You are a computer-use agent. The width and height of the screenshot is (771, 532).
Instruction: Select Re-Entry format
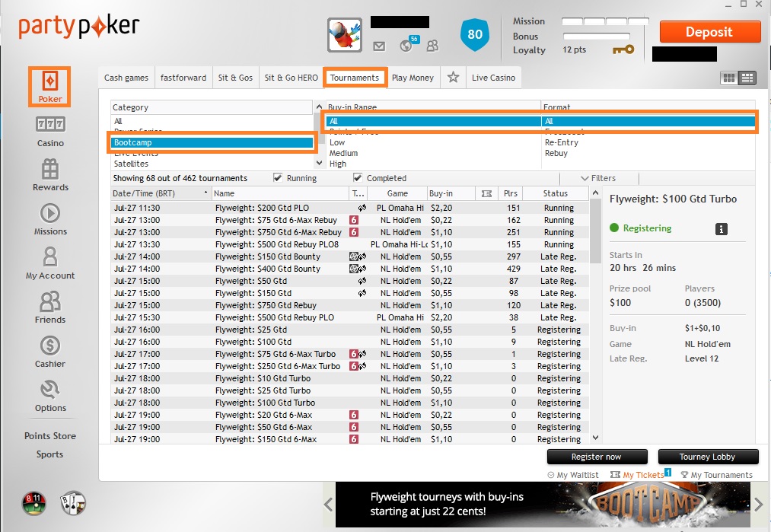tap(562, 142)
